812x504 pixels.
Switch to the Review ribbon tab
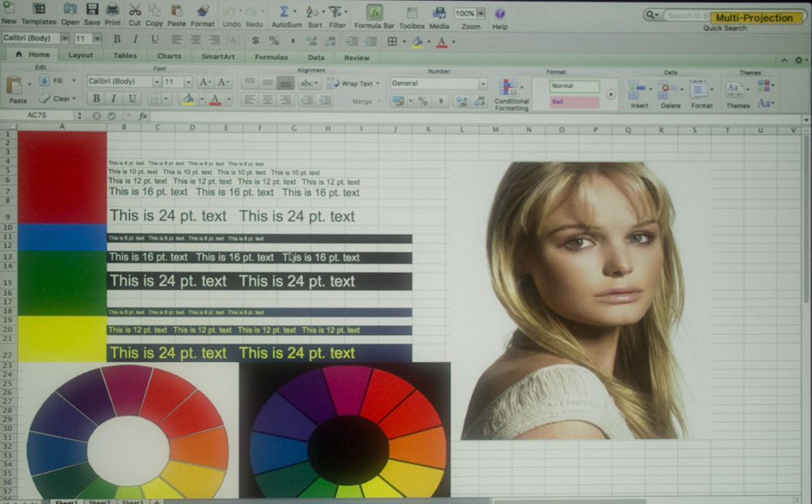coord(356,58)
